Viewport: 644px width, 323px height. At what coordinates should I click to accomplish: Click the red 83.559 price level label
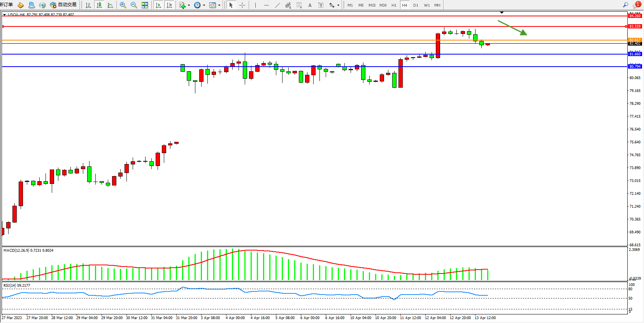click(x=635, y=26)
